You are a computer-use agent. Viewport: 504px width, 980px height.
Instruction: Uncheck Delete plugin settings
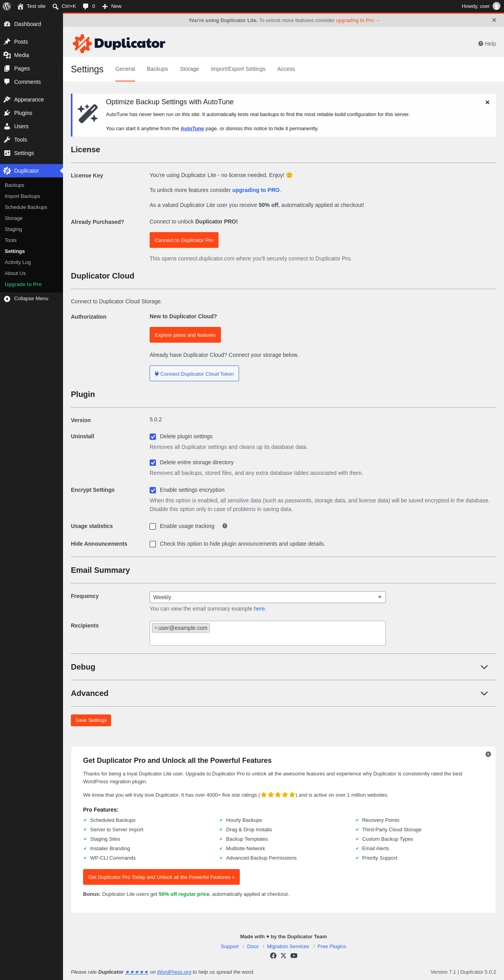point(153,437)
